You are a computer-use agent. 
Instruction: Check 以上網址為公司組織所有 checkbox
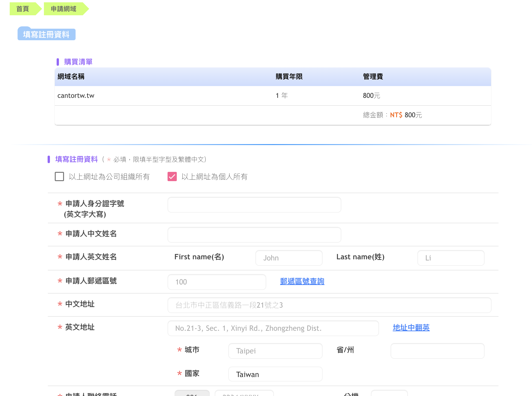click(x=59, y=177)
